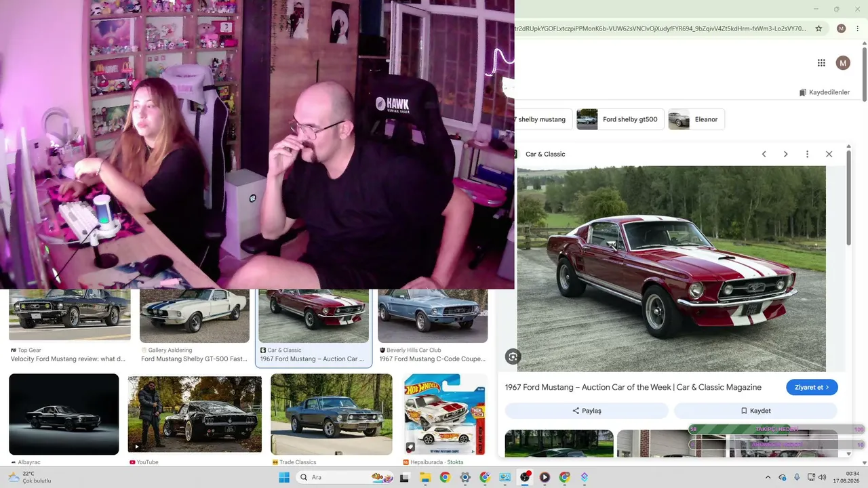Screen dimensions: 868x488
Task: Open Kaydedilenler saved items
Action: pos(825,92)
